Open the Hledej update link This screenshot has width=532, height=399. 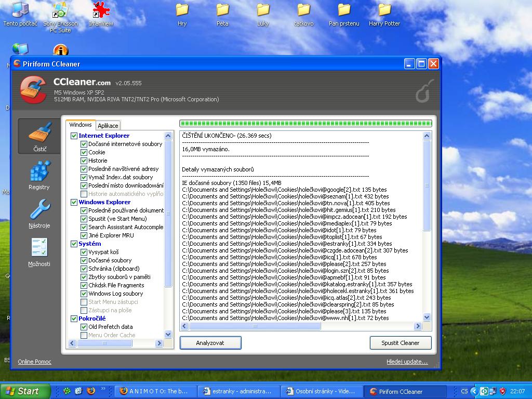click(x=407, y=362)
